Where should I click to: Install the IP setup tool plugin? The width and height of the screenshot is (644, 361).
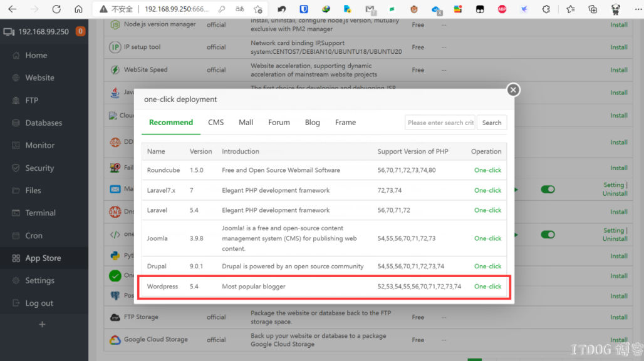tap(618, 47)
